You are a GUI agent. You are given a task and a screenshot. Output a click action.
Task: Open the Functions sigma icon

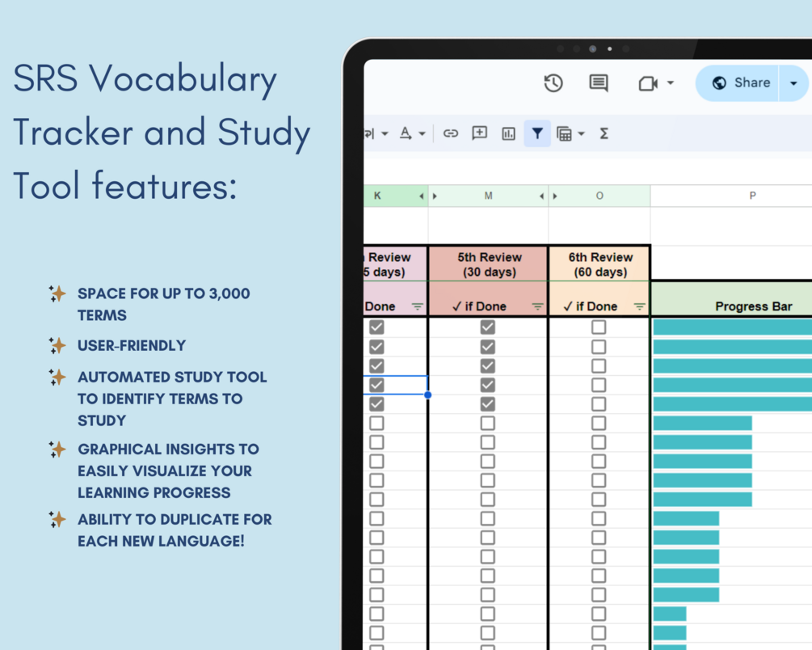point(604,133)
